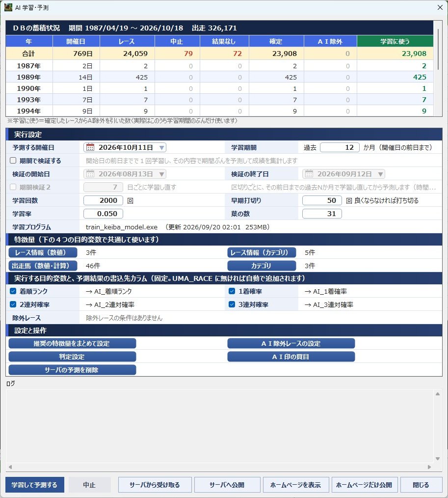The image size is (448, 498).
Task: Select the 合計 row label
Action: pyautogui.click(x=29, y=54)
